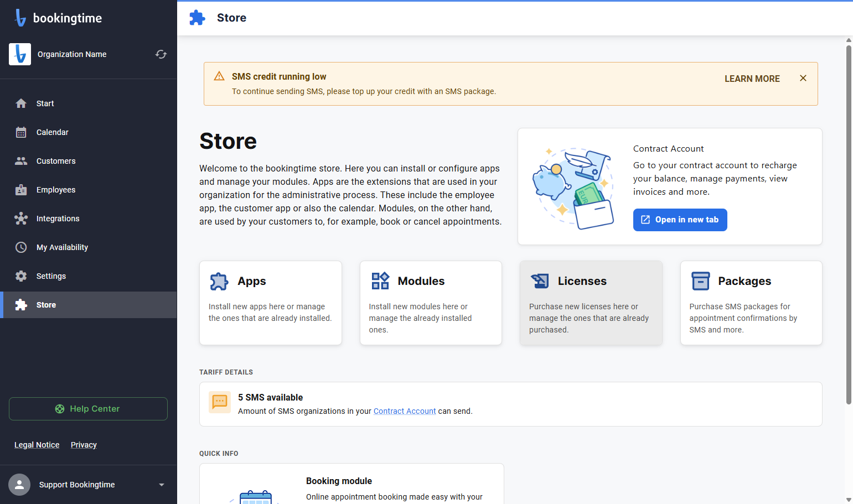853x504 pixels.
Task: Dismiss the SMS credit running low alert
Action: point(803,79)
